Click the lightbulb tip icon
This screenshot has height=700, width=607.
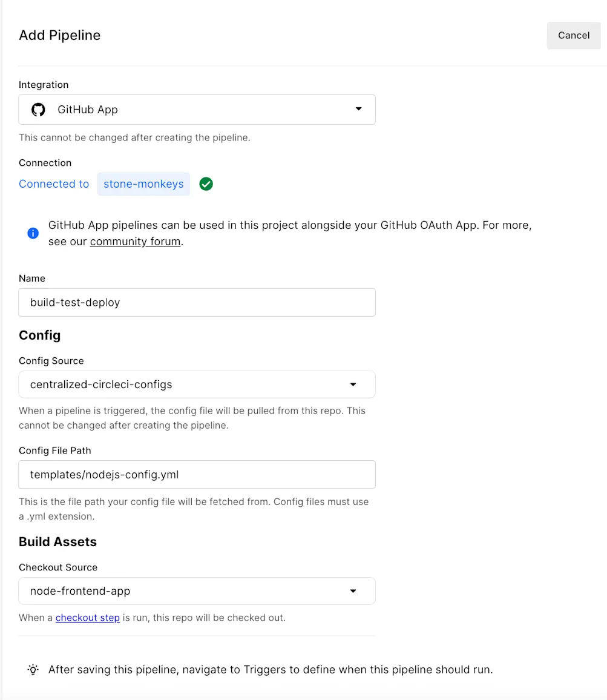33,669
